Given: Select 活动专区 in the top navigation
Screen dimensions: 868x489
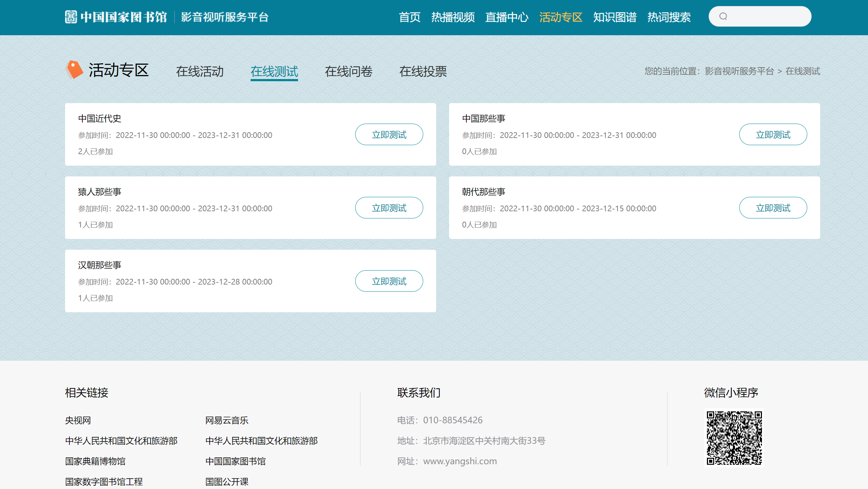Looking at the screenshot, I should [x=561, y=17].
